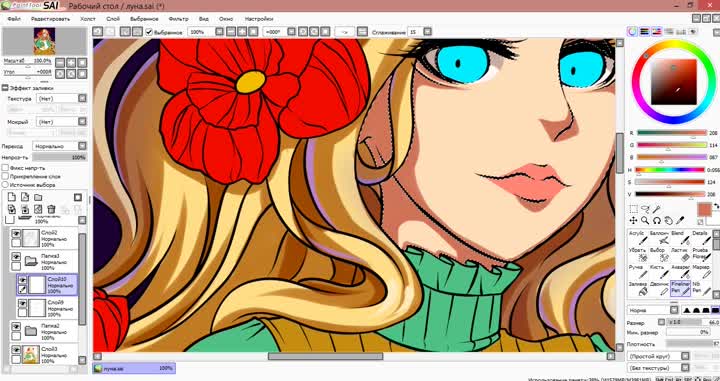720x381 pixels.
Task: Select the hand pan tool
Action: pyautogui.click(x=669, y=221)
